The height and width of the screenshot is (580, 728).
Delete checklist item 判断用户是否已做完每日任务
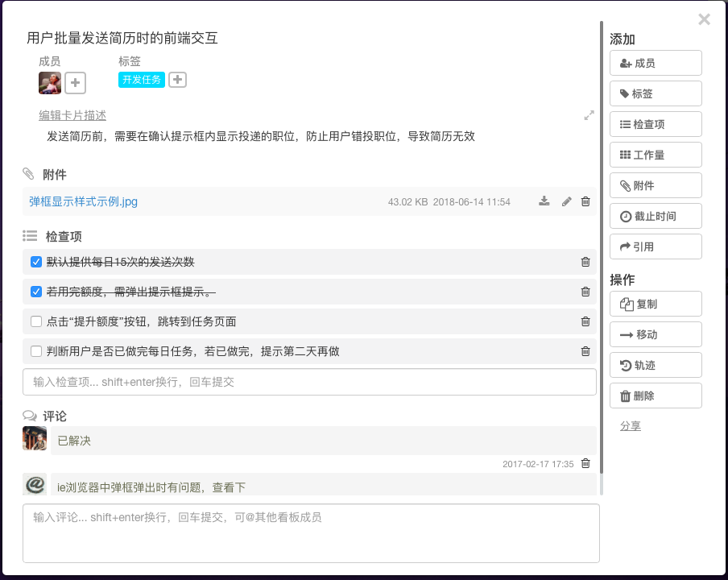click(585, 351)
